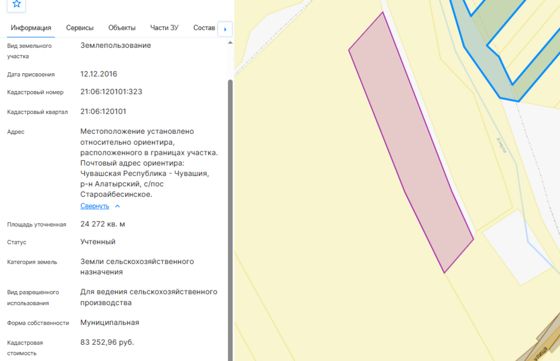Click the Свернуть link under the address

pyautogui.click(x=95, y=206)
